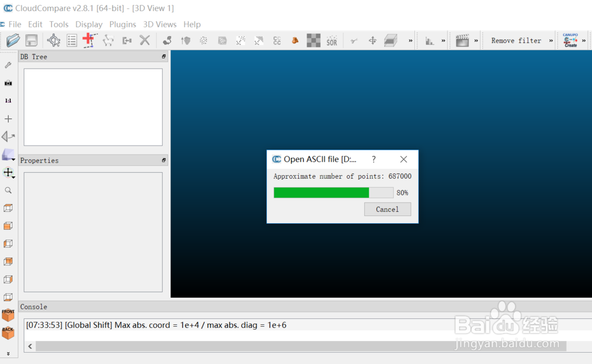
Task: Apply the SOR filter tool
Action: pos(332,41)
